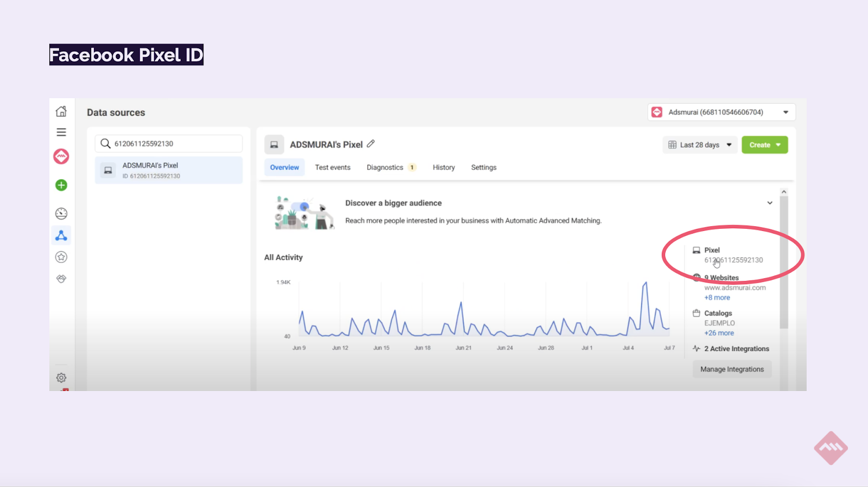Select ADSMURAI's Pixel in data sources list
The height and width of the screenshot is (487, 868).
[169, 170]
